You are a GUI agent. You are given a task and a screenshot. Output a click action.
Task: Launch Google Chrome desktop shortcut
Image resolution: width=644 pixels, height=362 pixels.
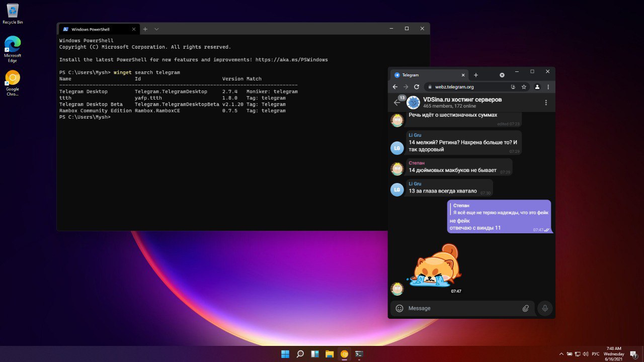pyautogui.click(x=13, y=83)
